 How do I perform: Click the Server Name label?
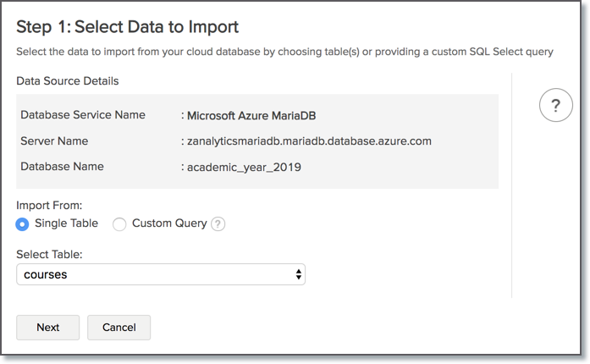[x=54, y=141]
